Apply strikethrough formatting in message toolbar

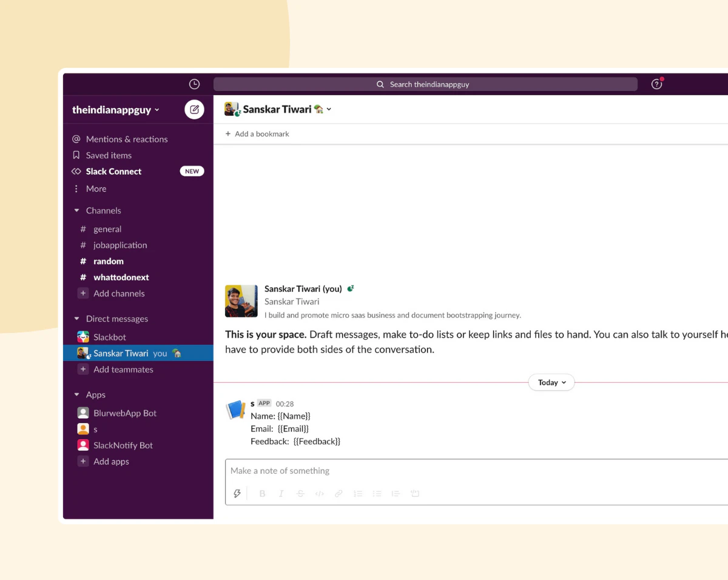[300, 493]
